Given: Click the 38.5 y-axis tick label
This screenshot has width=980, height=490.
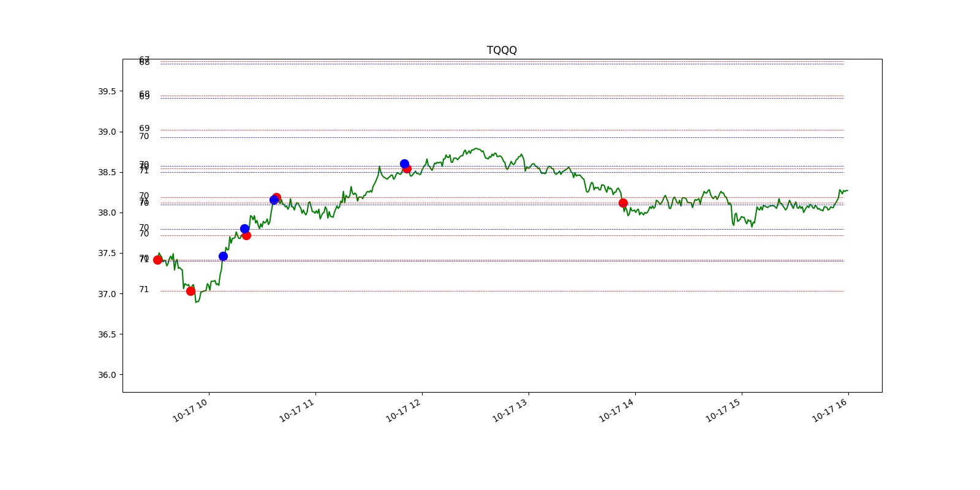Looking at the screenshot, I should point(107,172).
